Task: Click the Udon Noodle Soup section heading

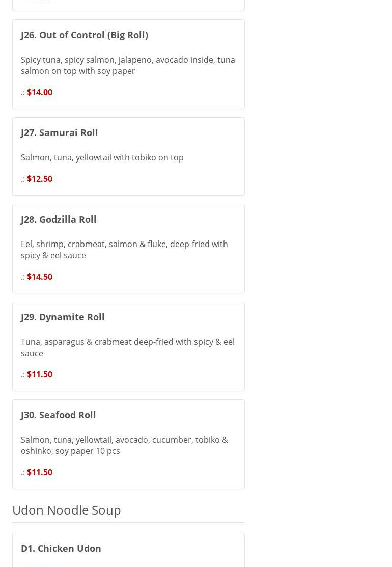Action: click(67, 510)
